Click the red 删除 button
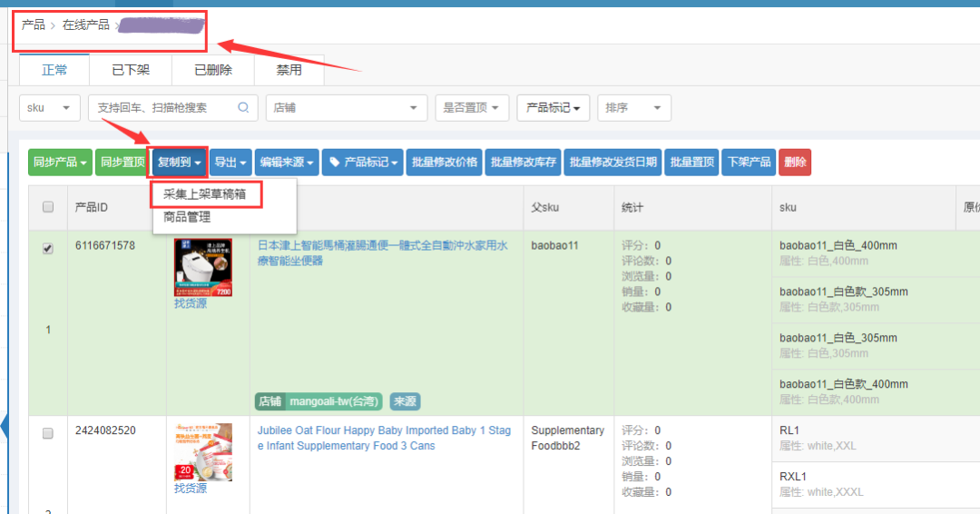 pos(794,163)
